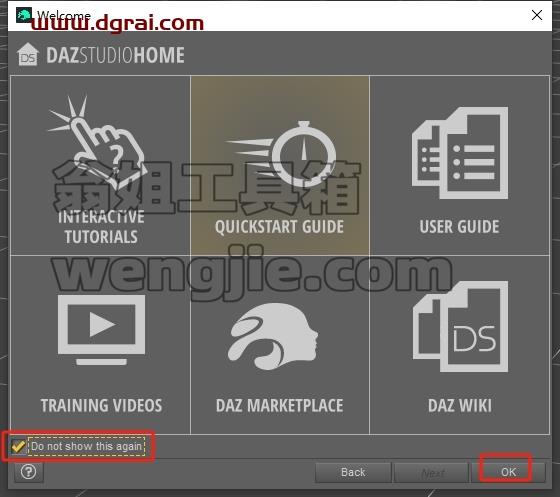
Task: Click the TRAINING VIDEOS text label
Action: pyautogui.click(x=101, y=406)
